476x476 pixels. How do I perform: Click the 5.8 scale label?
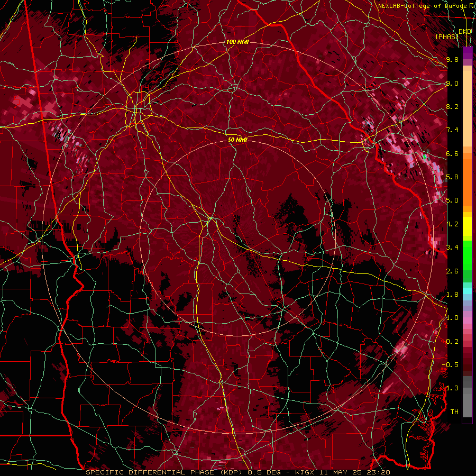(452, 177)
